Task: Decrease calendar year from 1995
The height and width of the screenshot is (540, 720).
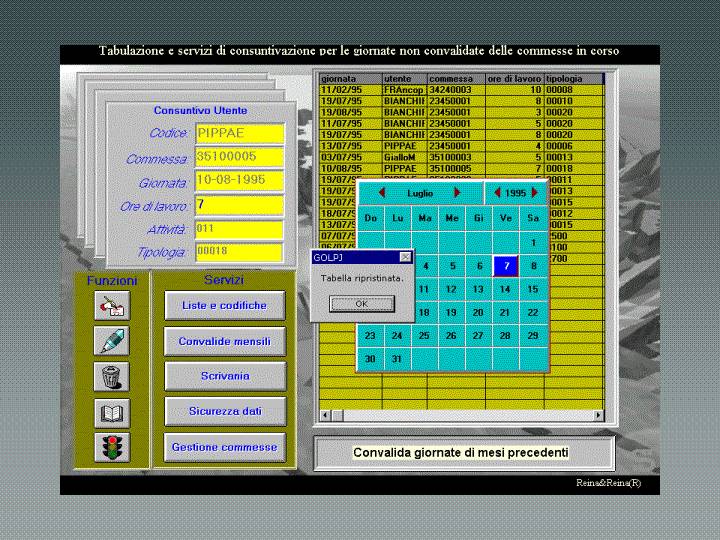Action: [x=498, y=193]
